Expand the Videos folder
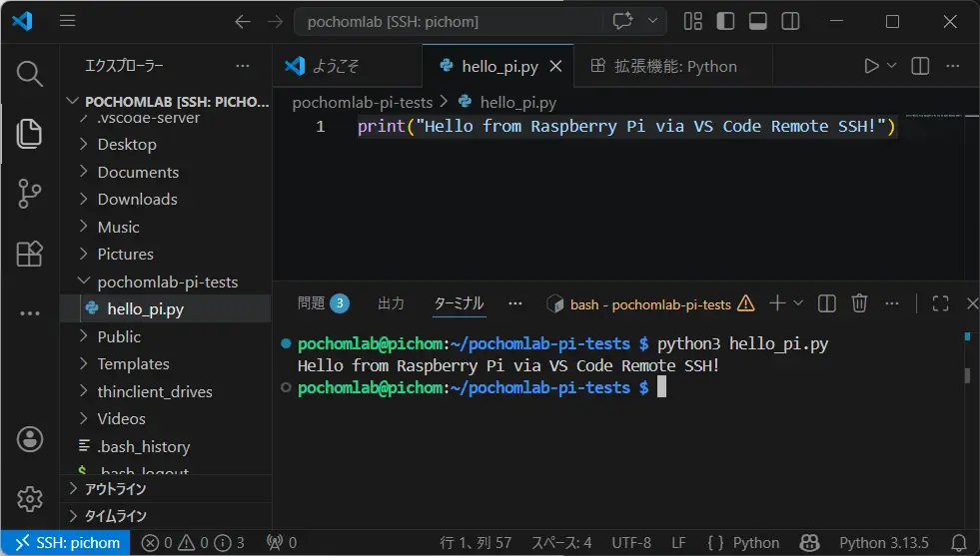This screenshot has height=556, width=980. (x=166, y=419)
